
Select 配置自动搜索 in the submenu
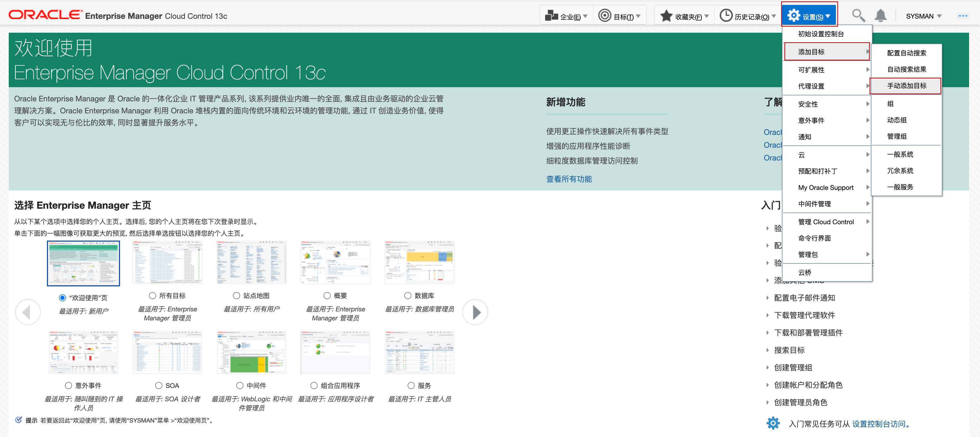click(906, 53)
